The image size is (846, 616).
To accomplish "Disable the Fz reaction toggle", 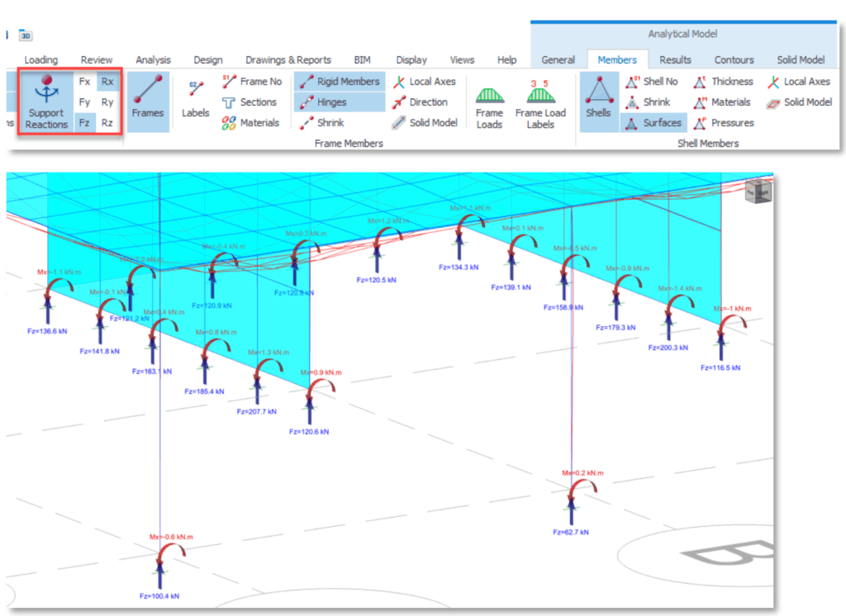I will point(85,122).
